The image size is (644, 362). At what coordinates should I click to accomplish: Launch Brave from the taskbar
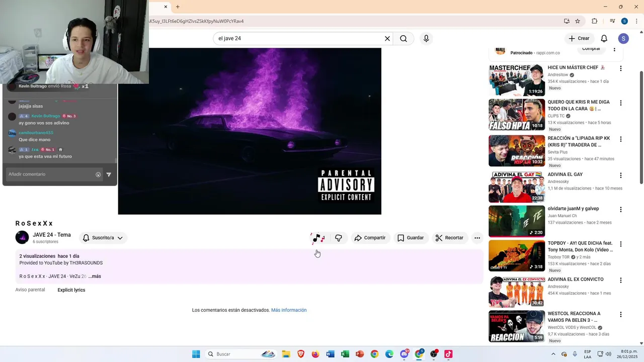pyautogui.click(x=301, y=354)
